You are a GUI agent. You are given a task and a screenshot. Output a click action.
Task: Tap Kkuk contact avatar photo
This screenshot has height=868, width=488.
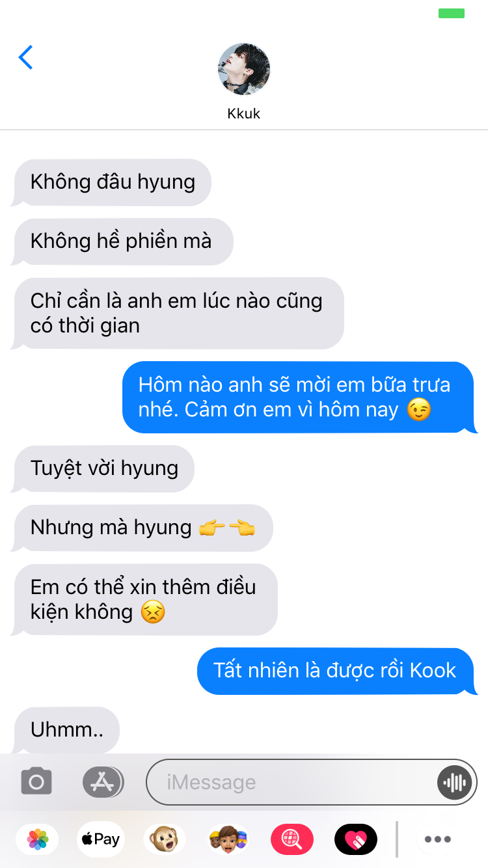pyautogui.click(x=244, y=70)
